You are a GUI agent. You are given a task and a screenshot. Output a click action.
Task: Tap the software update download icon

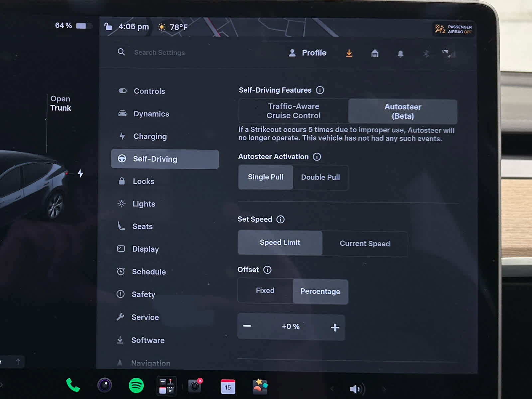click(349, 53)
